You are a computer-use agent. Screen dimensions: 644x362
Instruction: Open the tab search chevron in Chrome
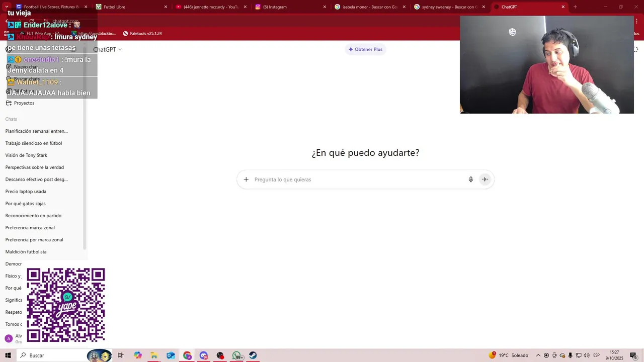pyautogui.click(x=7, y=7)
